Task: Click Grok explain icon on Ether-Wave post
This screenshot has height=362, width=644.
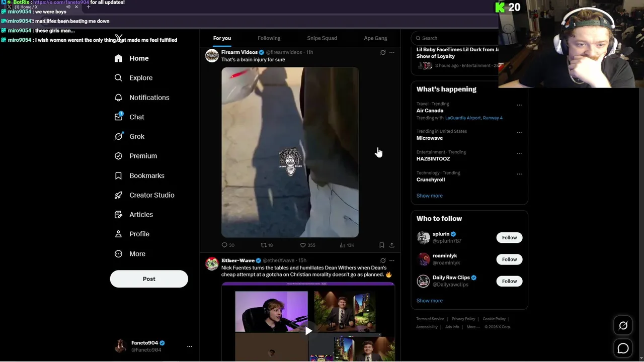Action: point(383,260)
